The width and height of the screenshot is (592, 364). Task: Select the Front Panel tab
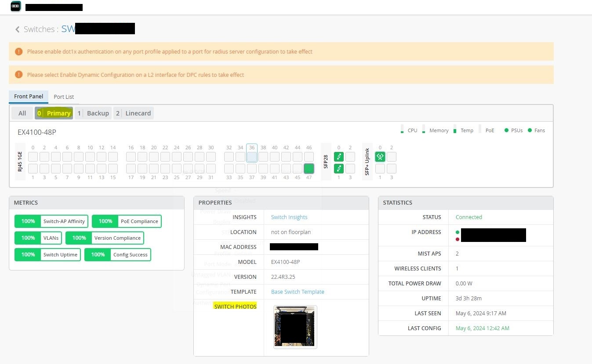[x=28, y=96]
